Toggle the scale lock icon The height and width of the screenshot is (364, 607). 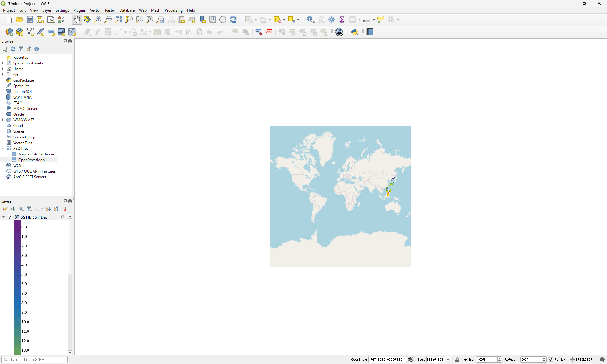tap(457, 360)
